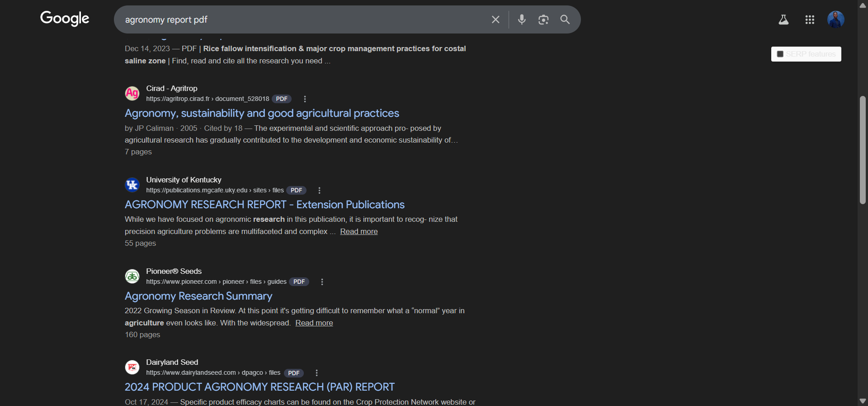Open Agronomy, sustainability and good agricultural practices
Viewport: 868px width, 406px height.
[262, 113]
